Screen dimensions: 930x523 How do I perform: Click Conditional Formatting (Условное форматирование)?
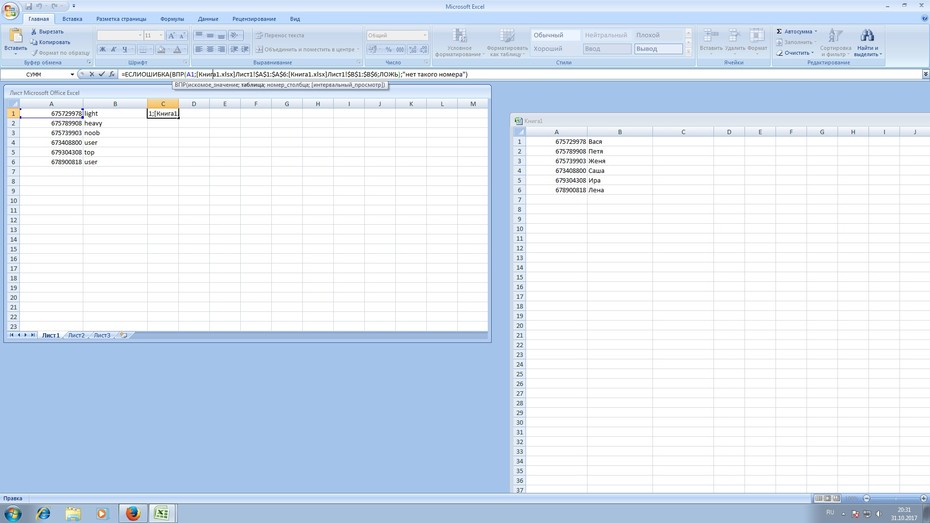tap(460, 42)
